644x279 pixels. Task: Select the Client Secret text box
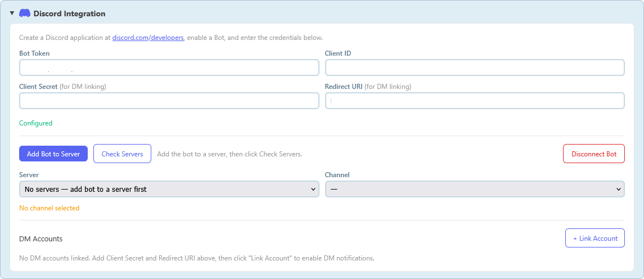point(169,101)
